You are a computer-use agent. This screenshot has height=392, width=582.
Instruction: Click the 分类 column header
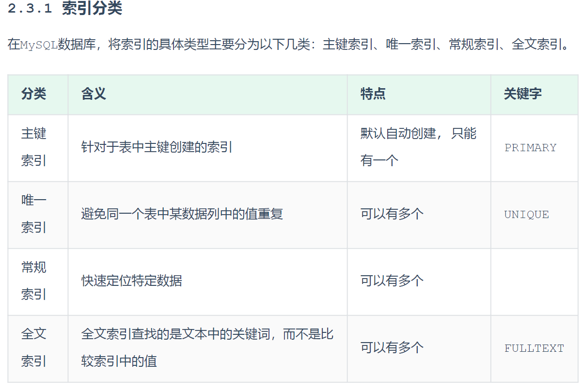tap(33, 94)
